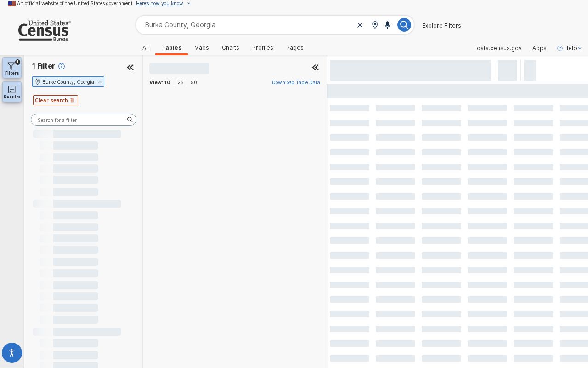This screenshot has height=368, width=588.
Task: Open the Filters panel icon
Action: (12, 68)
